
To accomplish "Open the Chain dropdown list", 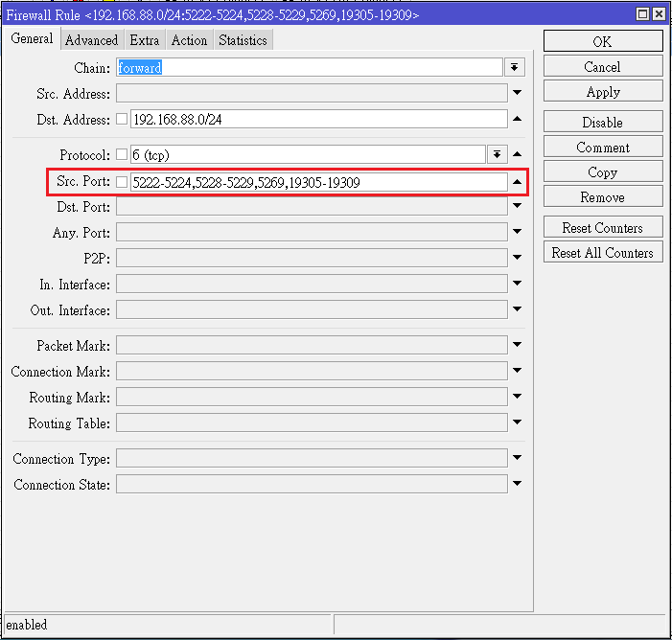I will coord(514,67).
